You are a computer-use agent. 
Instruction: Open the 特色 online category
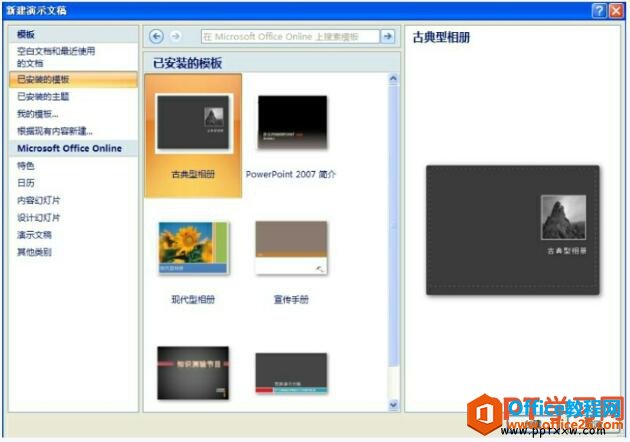click(x=26, y=166)
